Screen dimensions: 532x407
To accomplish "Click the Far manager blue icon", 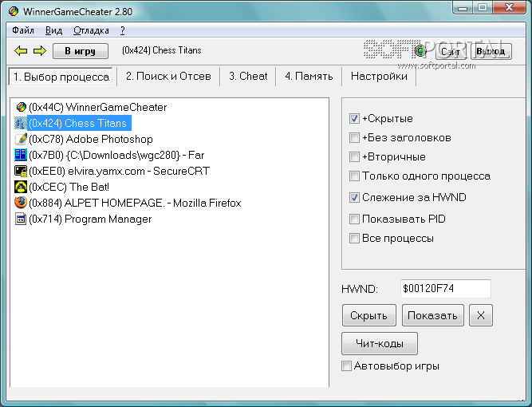I will point(21,155).
